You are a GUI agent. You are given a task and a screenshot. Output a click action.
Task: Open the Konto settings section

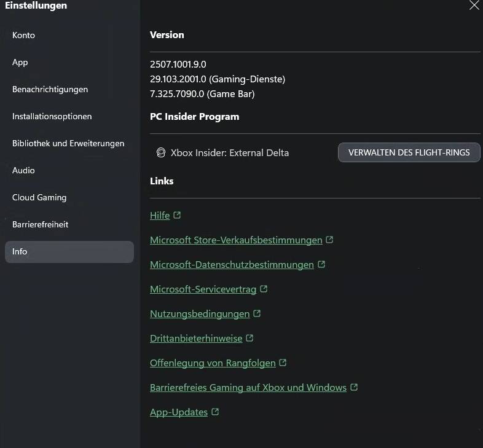23,35
